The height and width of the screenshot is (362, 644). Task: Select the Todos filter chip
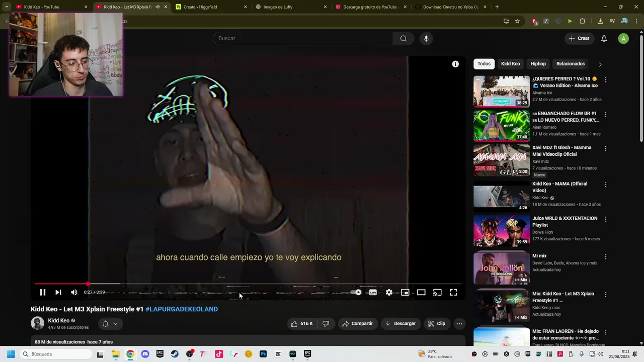pos(484,64)
